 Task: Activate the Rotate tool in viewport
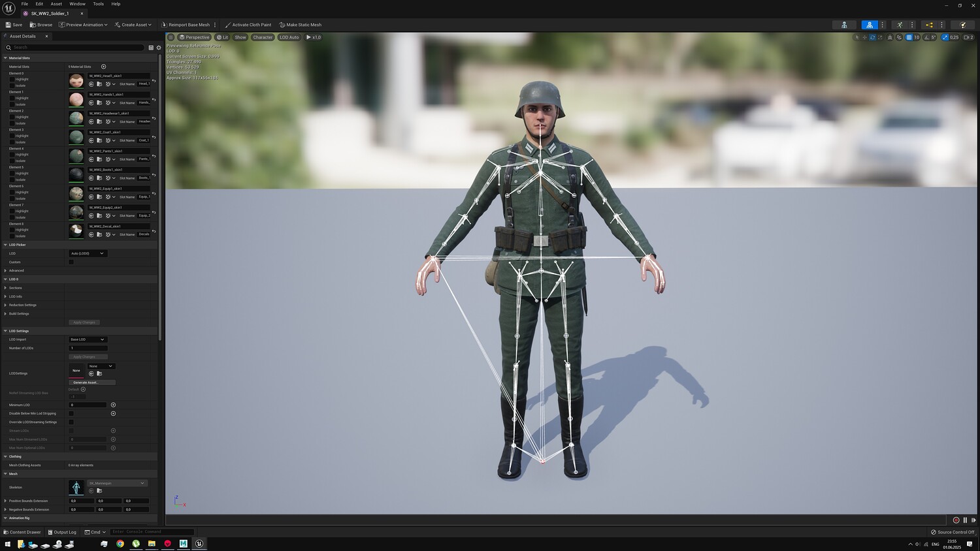(872, 37)
